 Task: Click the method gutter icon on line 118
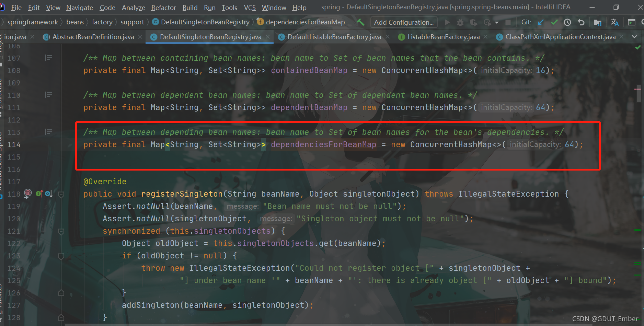point(28,193)
